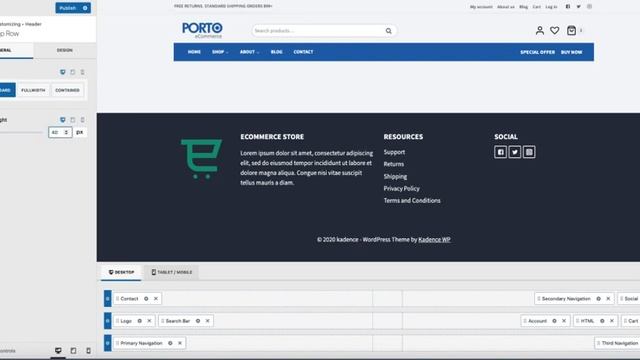Click the height value input field

pos(60,132)
